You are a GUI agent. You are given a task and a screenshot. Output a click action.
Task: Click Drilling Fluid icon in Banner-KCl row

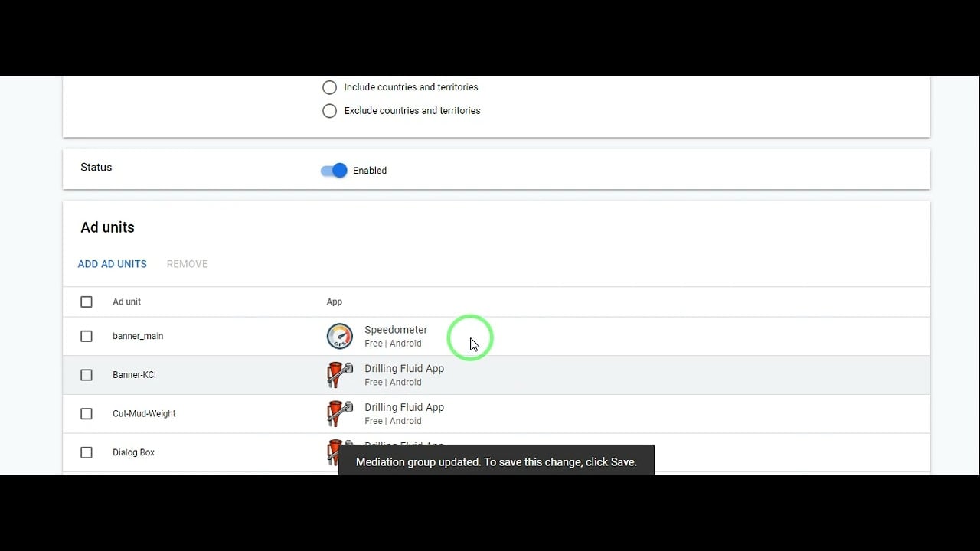click(340, 375)
